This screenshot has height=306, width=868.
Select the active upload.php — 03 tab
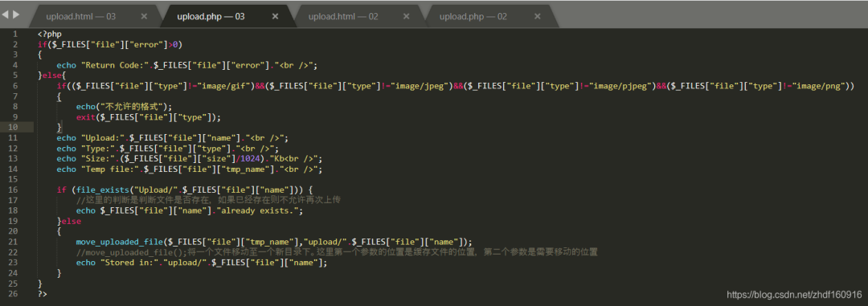tap(211, 17)
